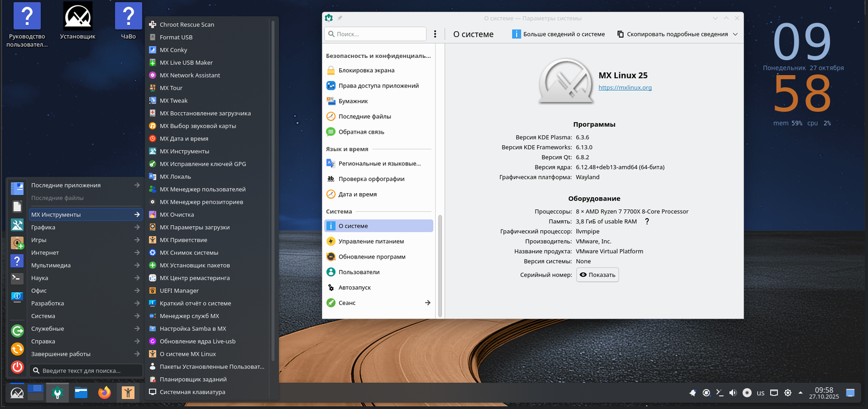The width and height of the screenshot is (868, 409).
Task: Start MX Live USB Maker
Action: (208, 62)
